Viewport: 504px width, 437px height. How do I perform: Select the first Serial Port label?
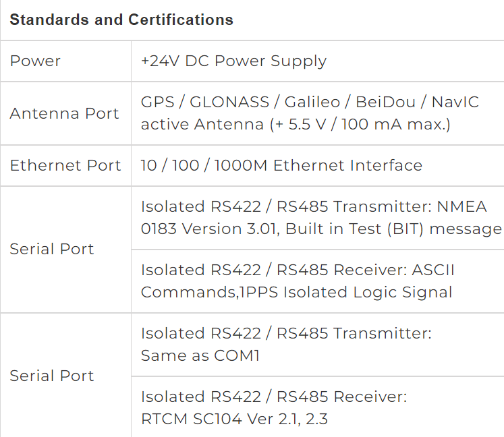coord(52,249)
